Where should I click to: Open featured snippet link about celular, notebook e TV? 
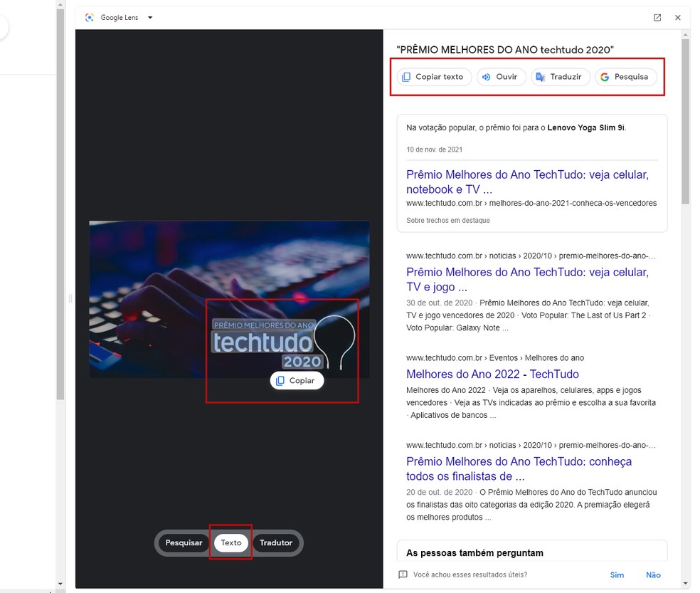click(x=527, y=182)
